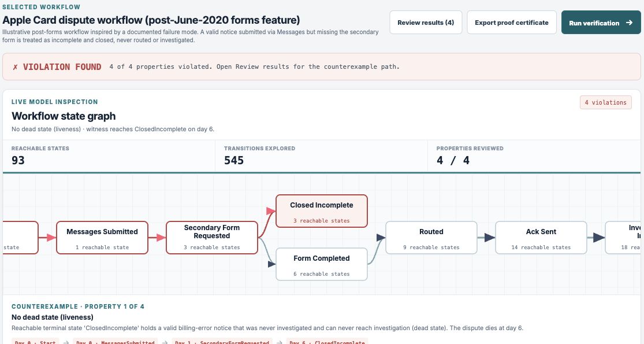644x344 pixels.
Task: Select the Ack Sent state node
Action: pyautogui.click(x=541, y=238)
